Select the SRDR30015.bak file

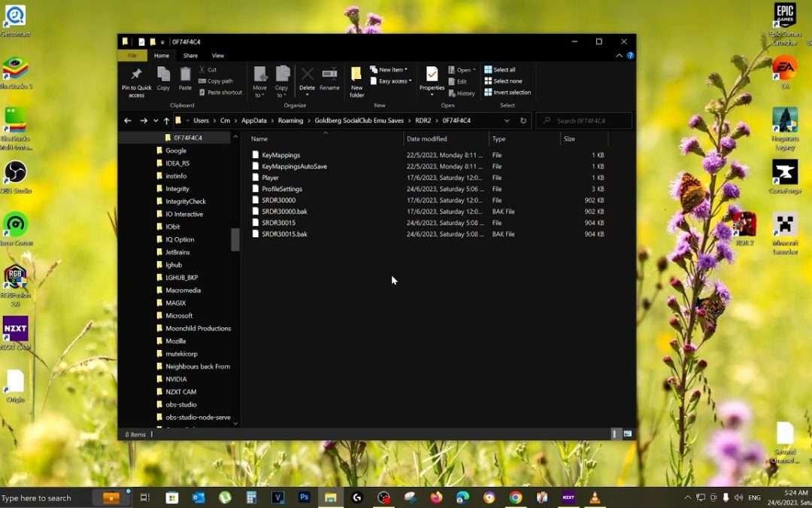[284, 234]
